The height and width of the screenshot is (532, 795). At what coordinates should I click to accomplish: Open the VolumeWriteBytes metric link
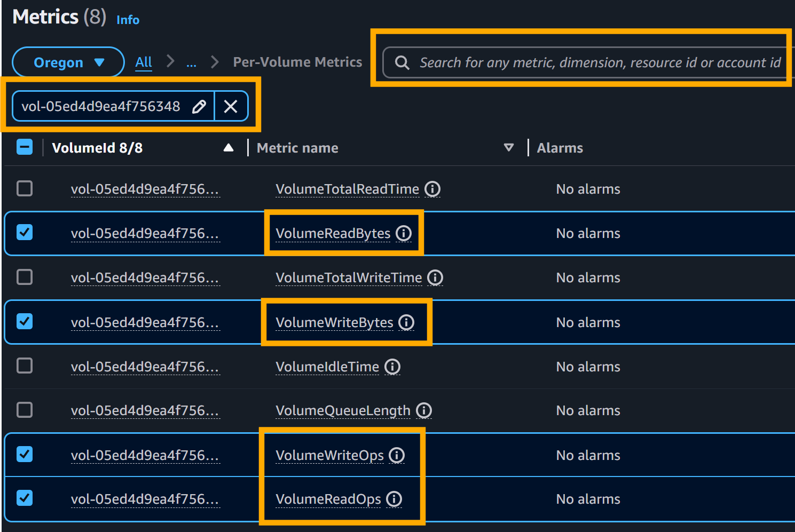[x=334, y=322]
